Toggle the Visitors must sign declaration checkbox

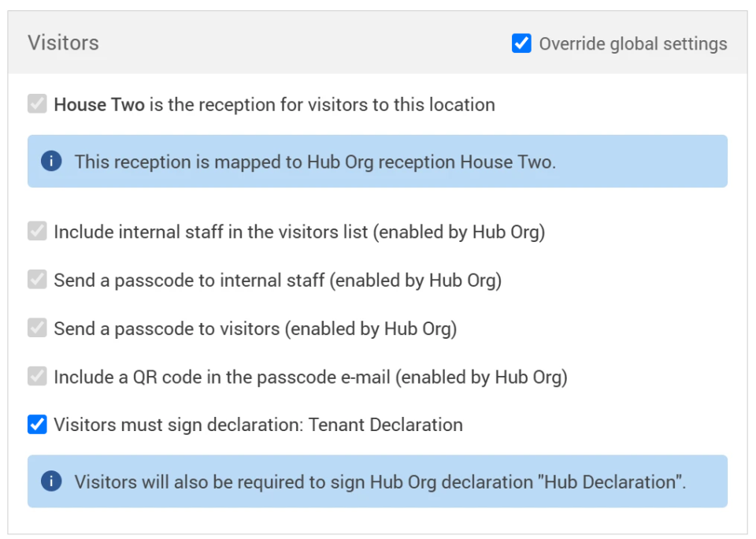click(36, 425)
